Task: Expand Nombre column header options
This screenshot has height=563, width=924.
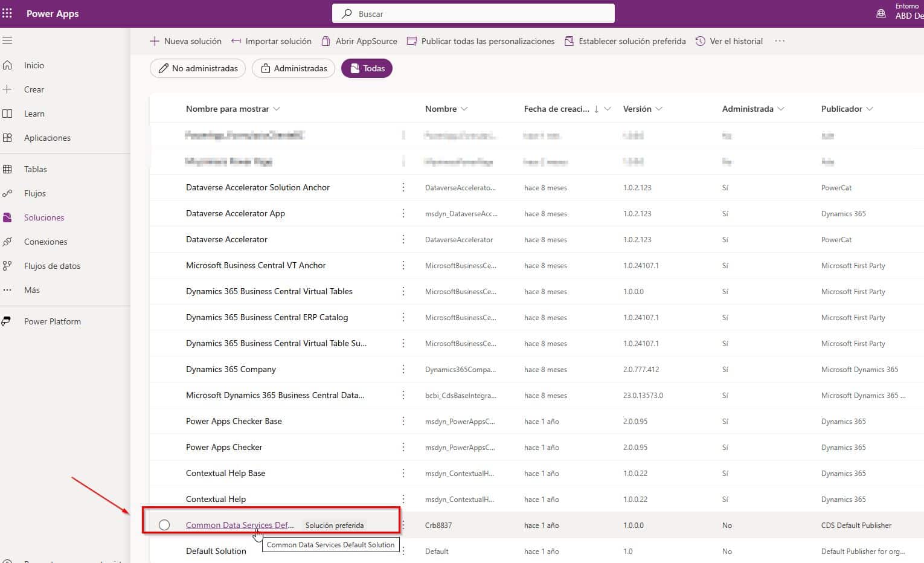Action: tap(464, 109)
